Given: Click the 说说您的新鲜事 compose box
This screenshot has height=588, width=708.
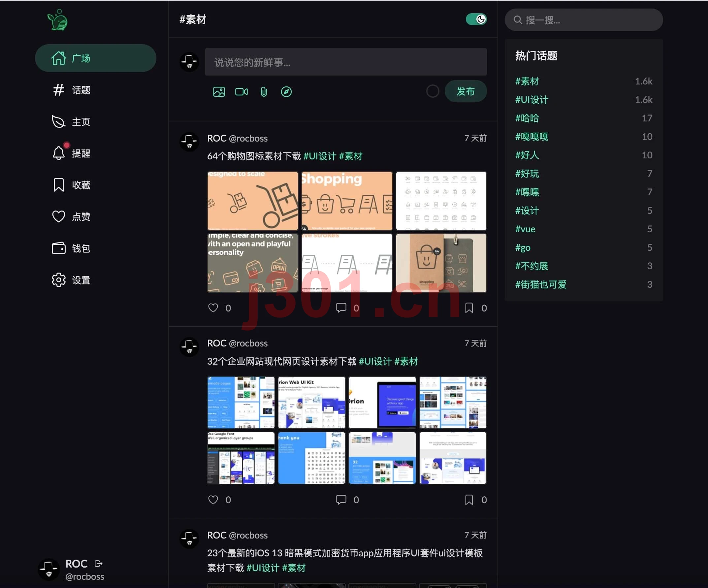Looking at the screenshot, I should 345,62.
